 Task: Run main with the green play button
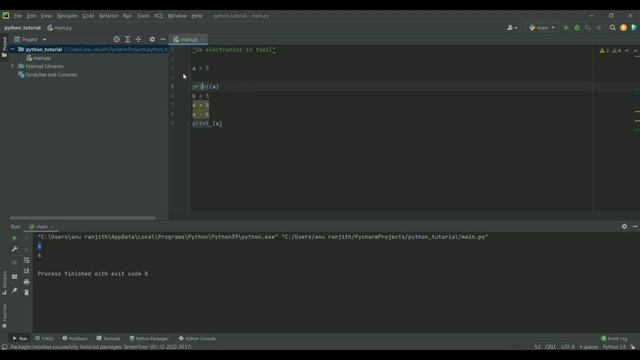pyautogui.click(x=566, y=28)
